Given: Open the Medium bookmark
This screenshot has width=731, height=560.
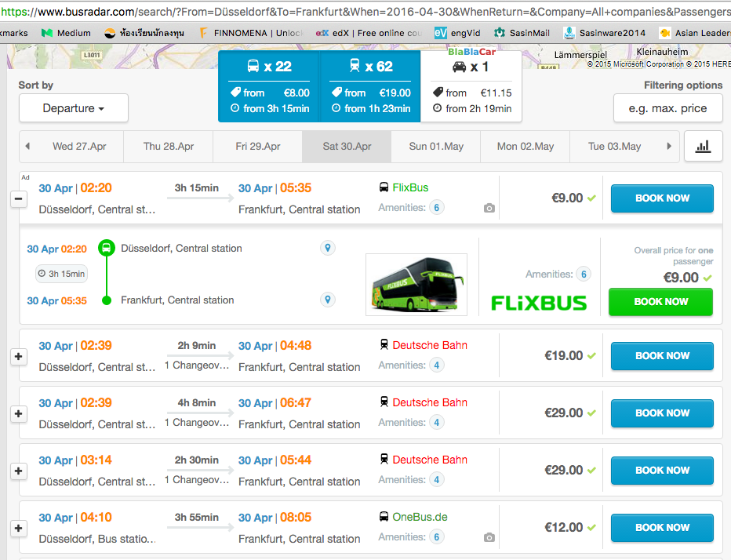Looking at the screenshot, I should (66, 33).
